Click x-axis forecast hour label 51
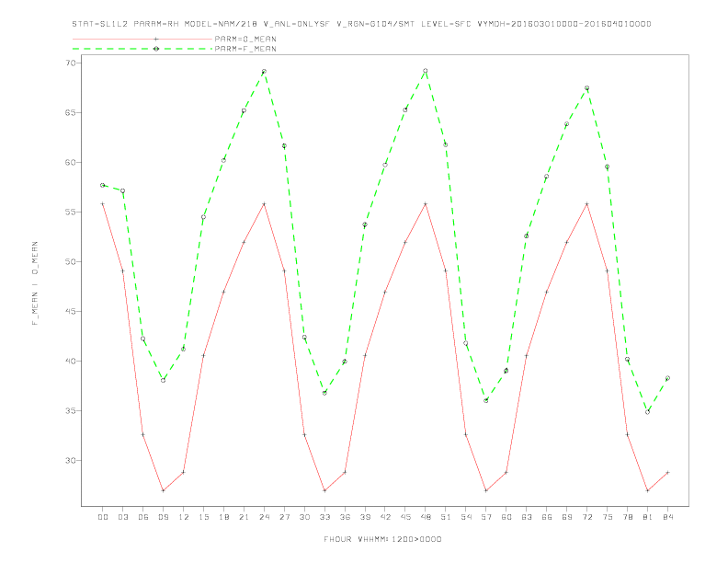 [x=446, y=517]
